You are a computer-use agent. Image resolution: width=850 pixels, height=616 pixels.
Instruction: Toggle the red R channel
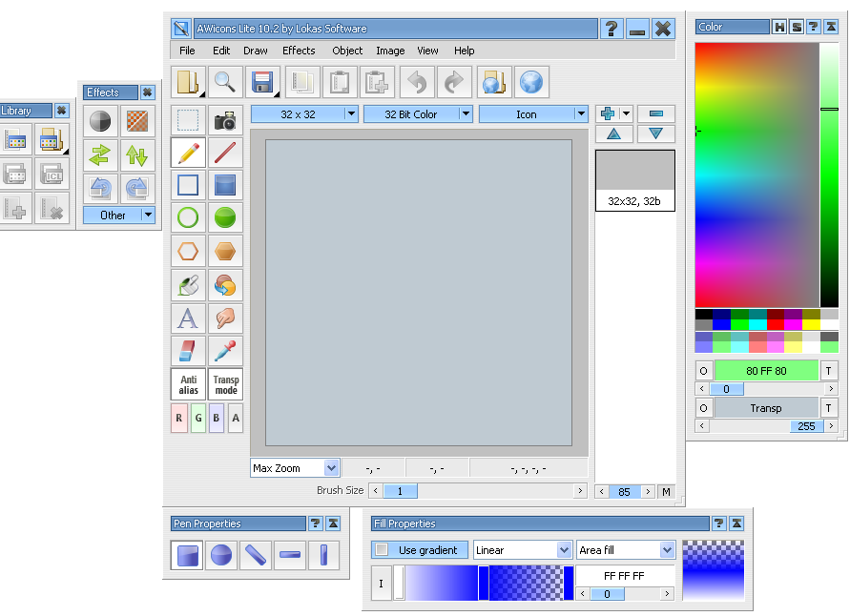tap(178, 418)
